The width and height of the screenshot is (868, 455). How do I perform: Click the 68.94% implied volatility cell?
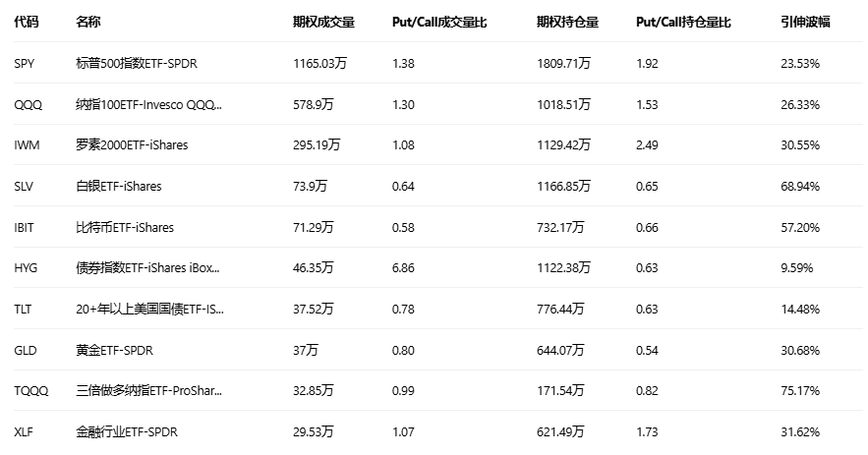[799, 186]
